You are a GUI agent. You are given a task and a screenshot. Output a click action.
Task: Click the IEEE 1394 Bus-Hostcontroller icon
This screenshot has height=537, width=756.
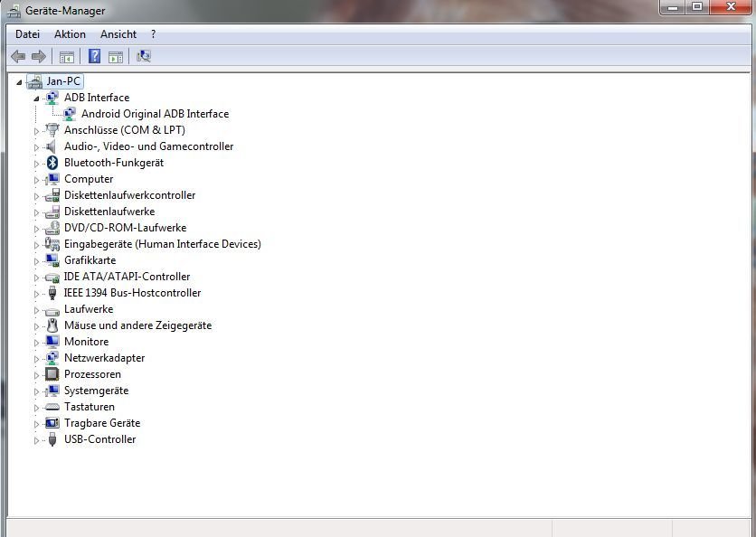coord(52,293)
